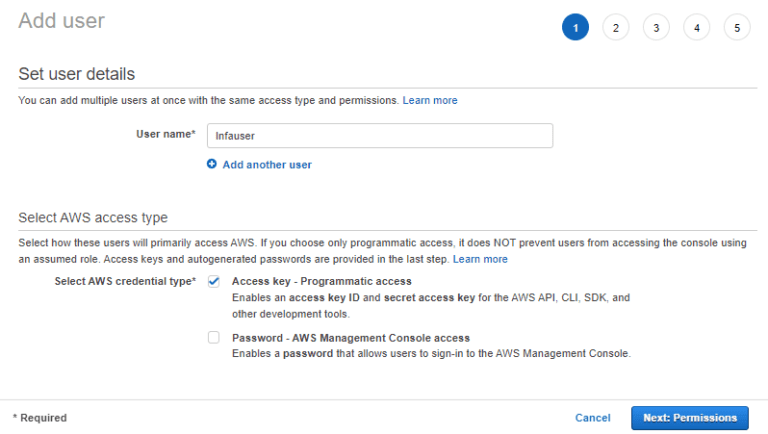Click the 'Add user' page title

[61, 20]
